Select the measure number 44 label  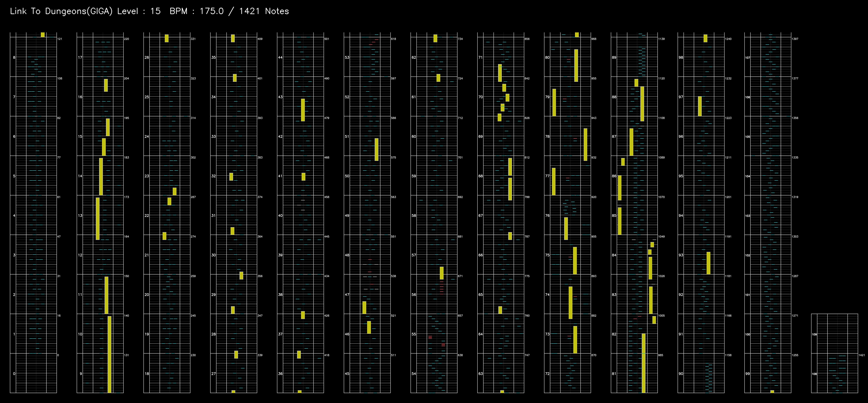(280, 57)
